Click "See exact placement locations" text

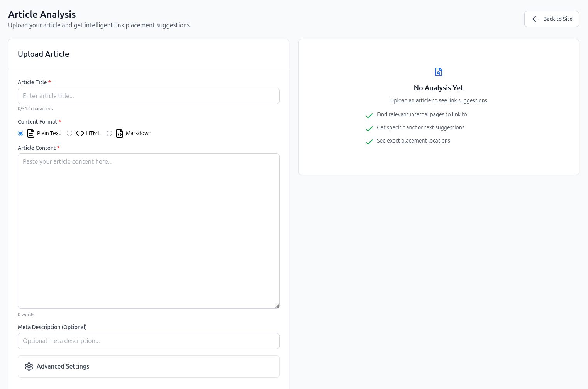tap(413, 141)
